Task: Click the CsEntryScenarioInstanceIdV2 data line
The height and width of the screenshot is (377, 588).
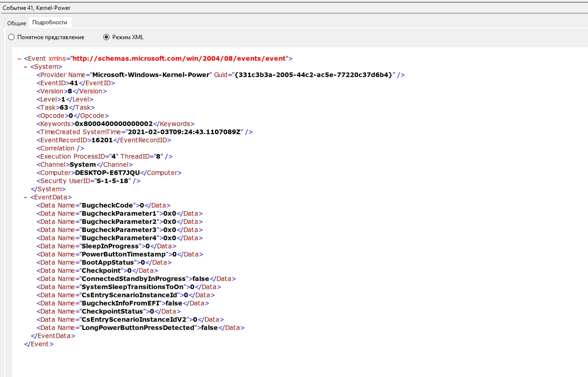Action: (x=130, y=319)
